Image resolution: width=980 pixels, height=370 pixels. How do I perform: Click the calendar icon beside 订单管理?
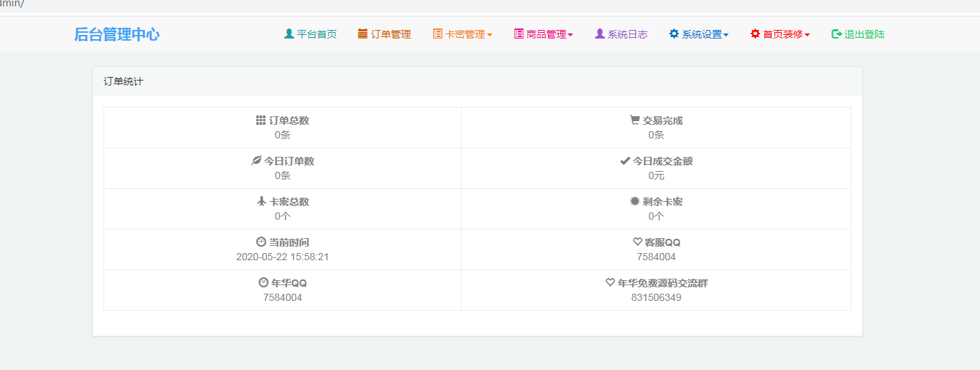click(x=363, y=34)
